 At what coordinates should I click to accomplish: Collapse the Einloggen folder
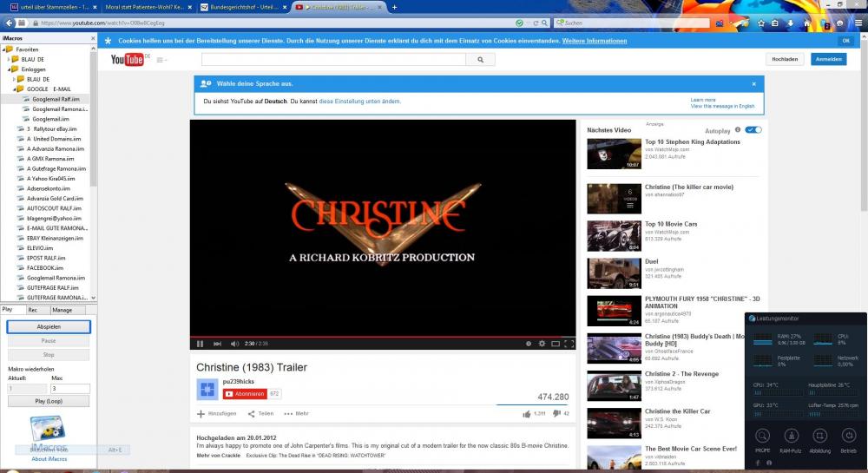9,69
